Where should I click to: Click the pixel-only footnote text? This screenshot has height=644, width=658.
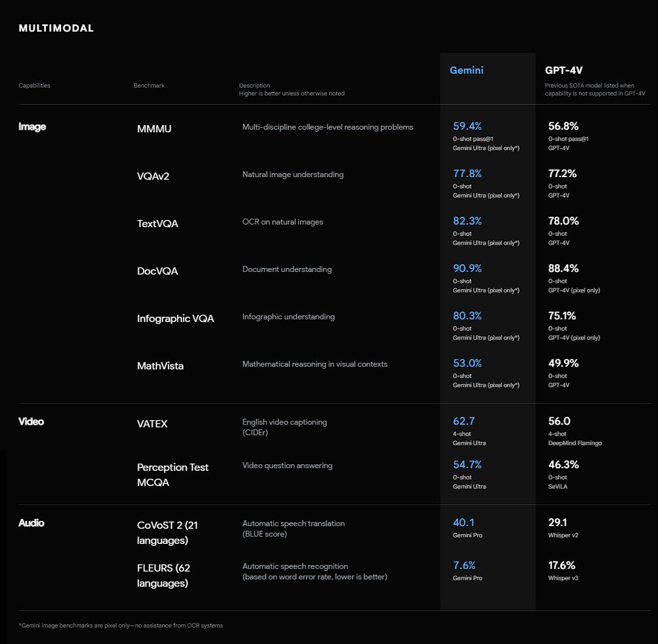point(120,625)
